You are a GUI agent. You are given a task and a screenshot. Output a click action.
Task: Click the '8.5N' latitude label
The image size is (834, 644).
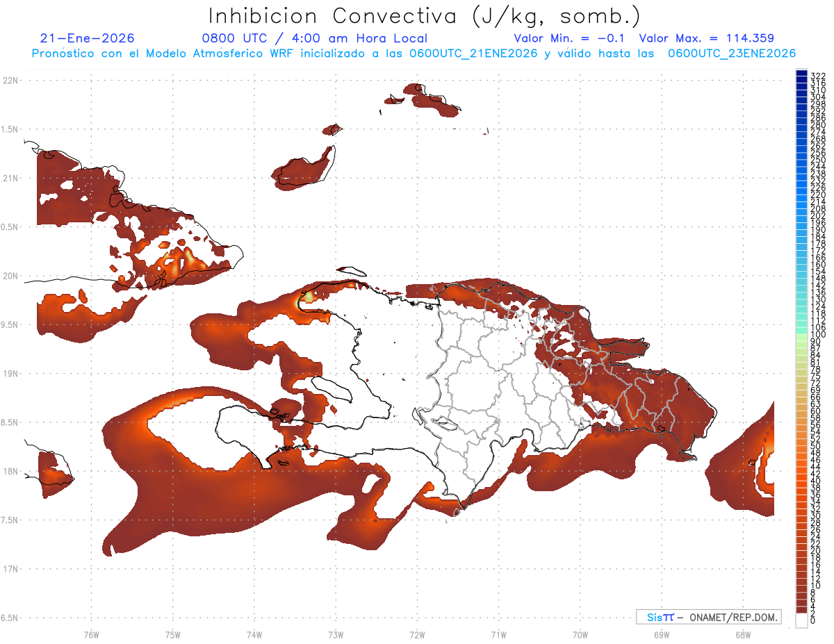(10, 422)
